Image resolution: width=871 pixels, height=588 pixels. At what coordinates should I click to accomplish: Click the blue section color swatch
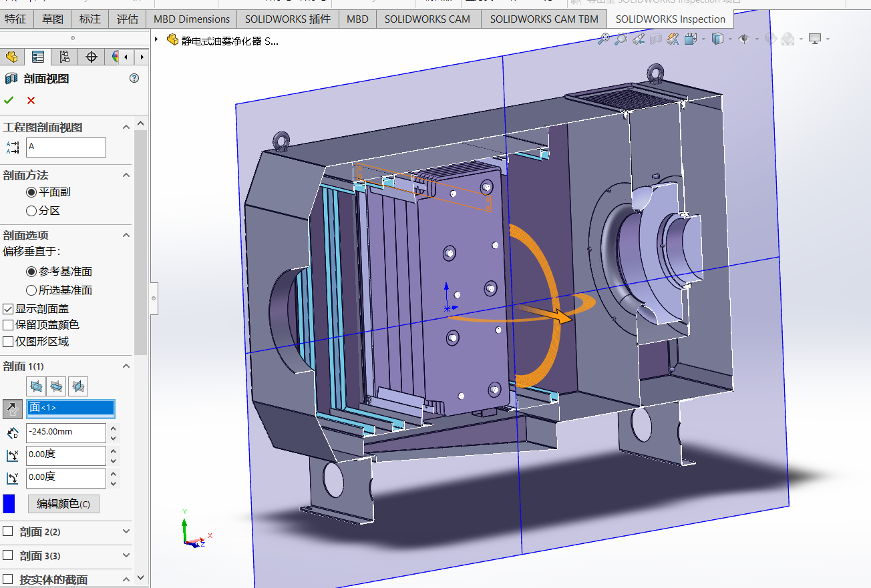(9, 503)
